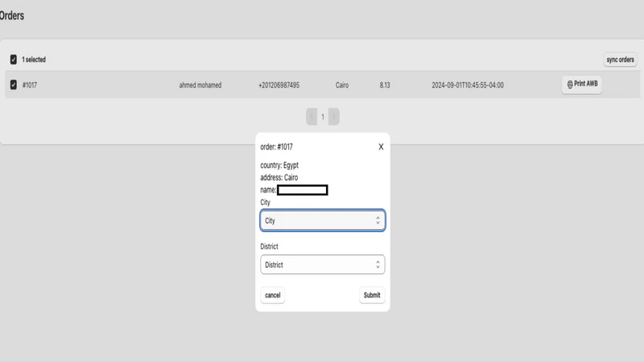The height and width of the screenshot is (362, 644).
Task: Go to previous page arrow
Action: click(312, 117)
